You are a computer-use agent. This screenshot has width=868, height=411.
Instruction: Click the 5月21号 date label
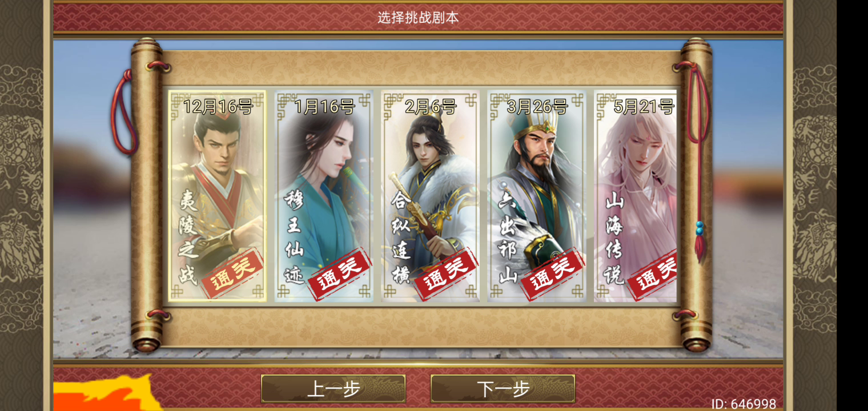click(644, 106)
